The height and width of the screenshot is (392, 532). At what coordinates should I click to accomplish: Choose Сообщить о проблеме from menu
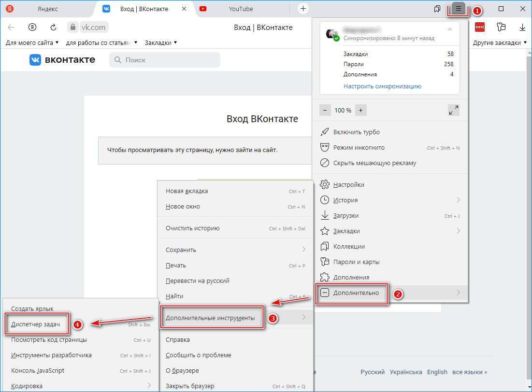235,355
